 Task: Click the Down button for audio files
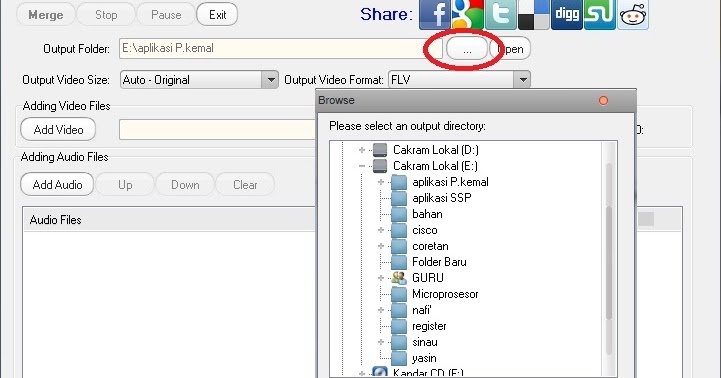click(x=185, y=185)
